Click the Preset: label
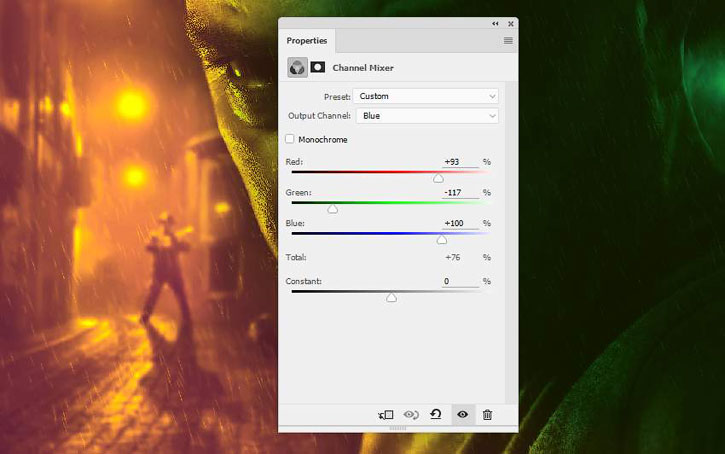Screen dimensions: 725x454 337,97
